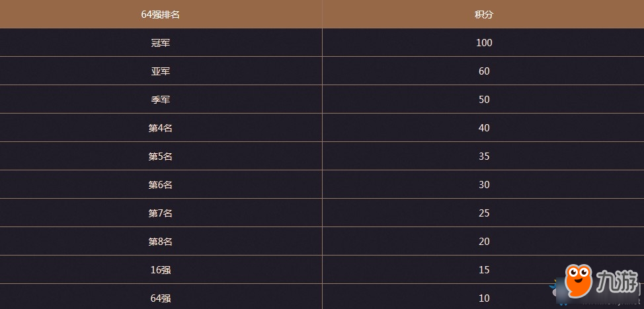The image size is (644, 309).
Task: Click the 亚军 ranking cell
Action: click(x=160, y=71)
